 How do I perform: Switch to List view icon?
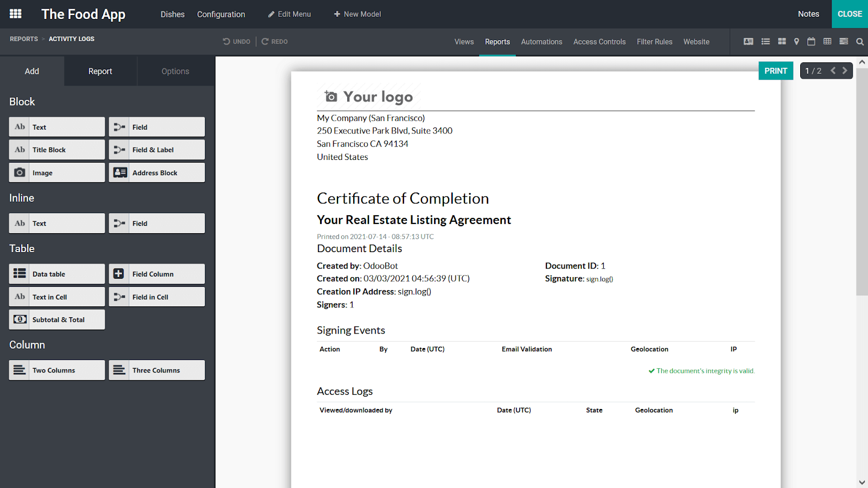(765, 42)
